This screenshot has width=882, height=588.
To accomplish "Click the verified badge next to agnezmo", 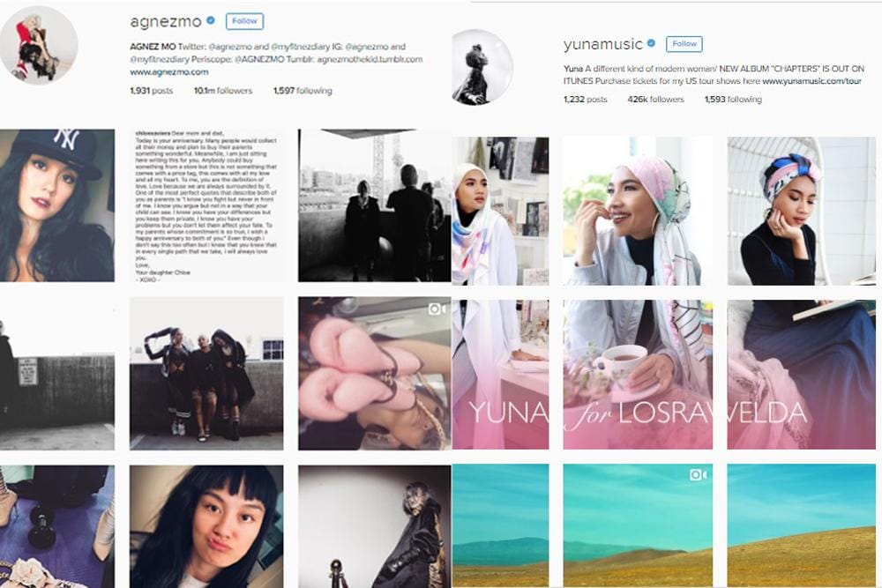I will tap(211, 21).
